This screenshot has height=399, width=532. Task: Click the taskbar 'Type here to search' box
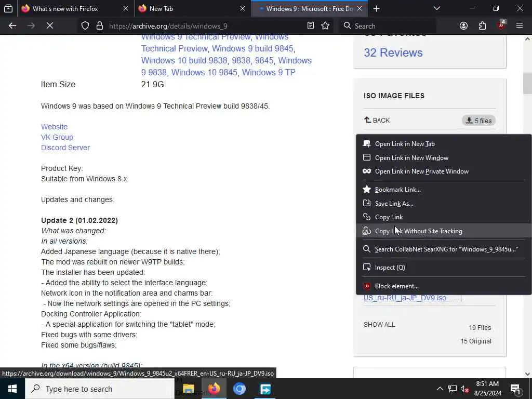point(100,389)
